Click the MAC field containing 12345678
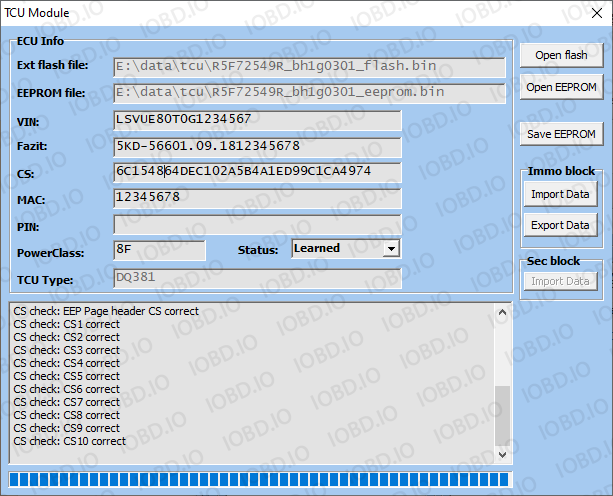 tap(257, 198)
